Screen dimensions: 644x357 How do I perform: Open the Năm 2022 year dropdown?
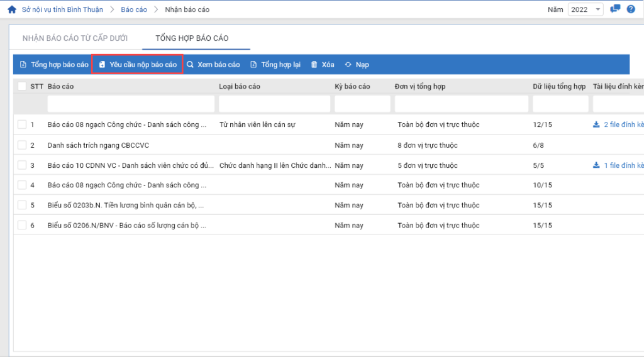click(585, 9)
